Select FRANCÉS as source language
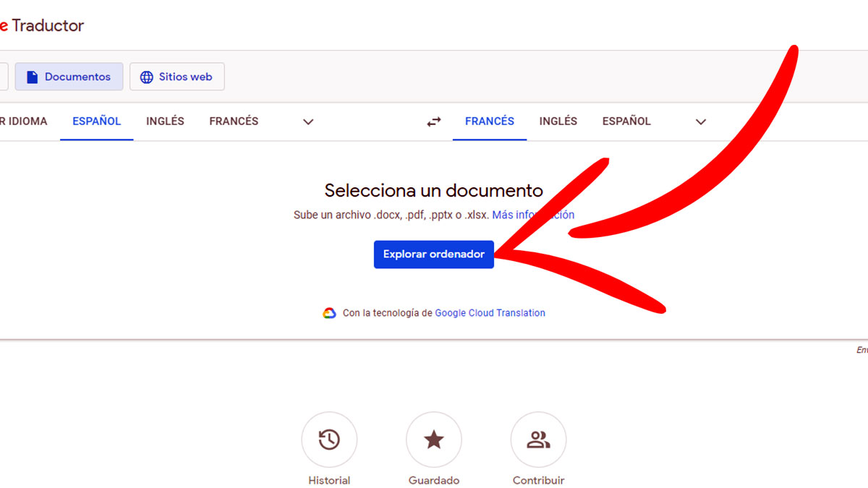 234,121
